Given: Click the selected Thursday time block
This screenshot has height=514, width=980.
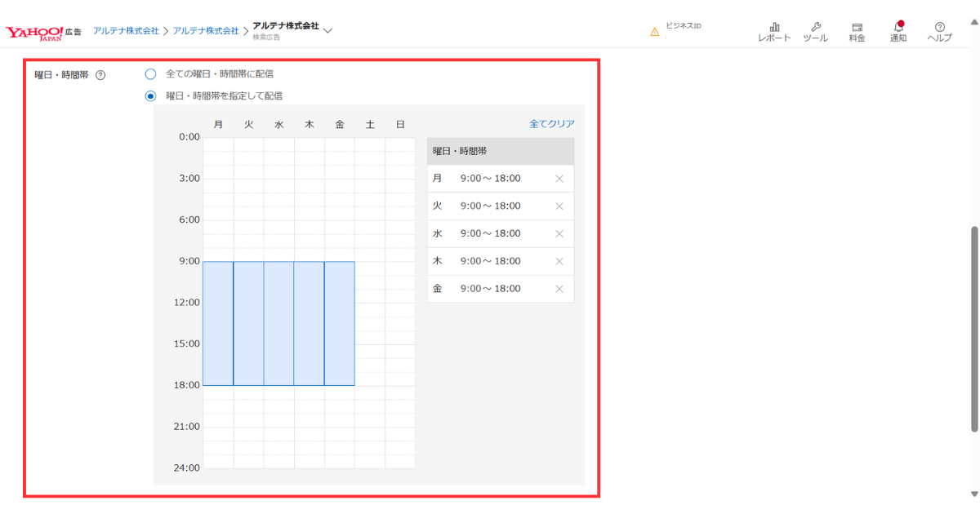Looking at the screenshot, I should coord(309,323).
